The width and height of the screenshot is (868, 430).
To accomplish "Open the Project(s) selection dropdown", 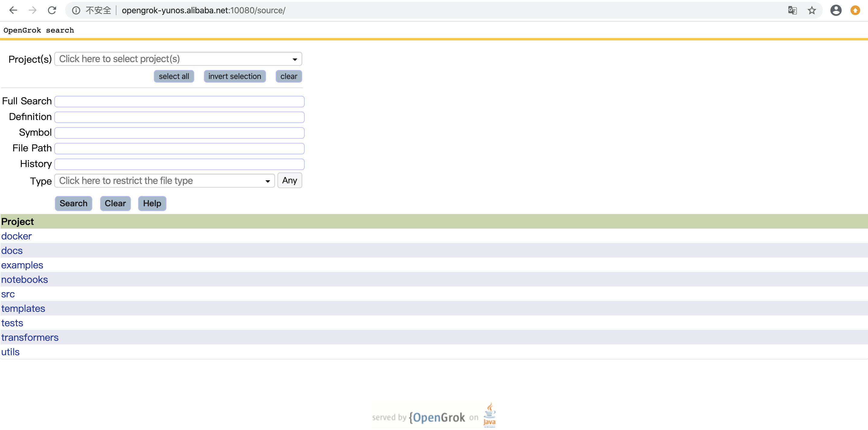I will pyautogui.click(x=178, y=59).
